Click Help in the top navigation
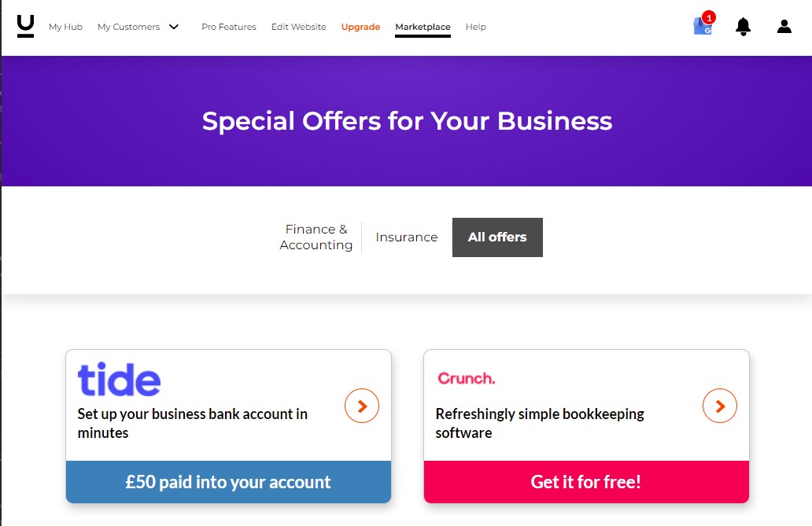The image size is (812, 526). point(476,27)
